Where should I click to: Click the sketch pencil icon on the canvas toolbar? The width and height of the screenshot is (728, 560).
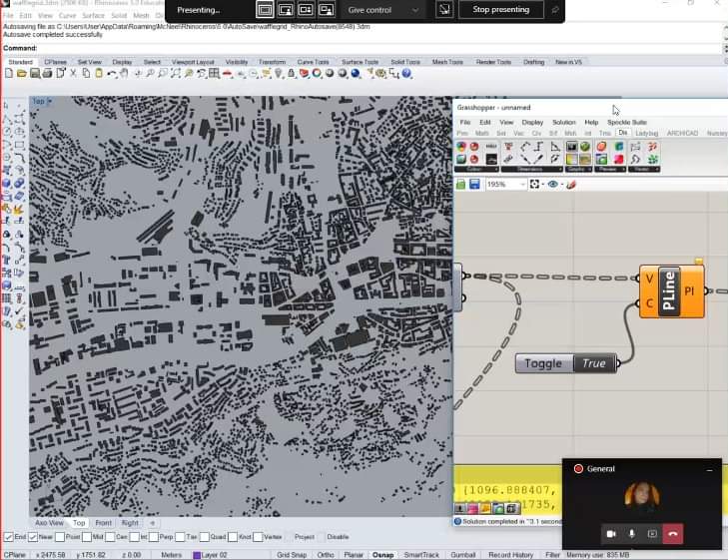click(x=571, y=185)
